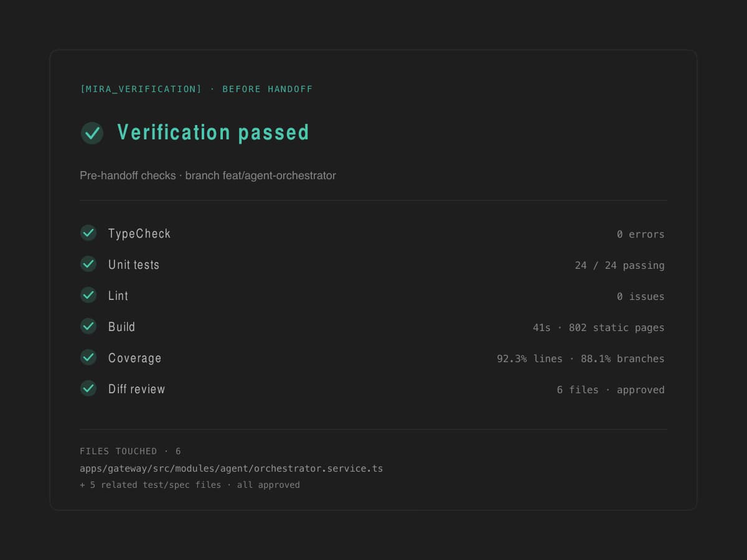Click the Verification passed heading

click(x=213, y=133)
